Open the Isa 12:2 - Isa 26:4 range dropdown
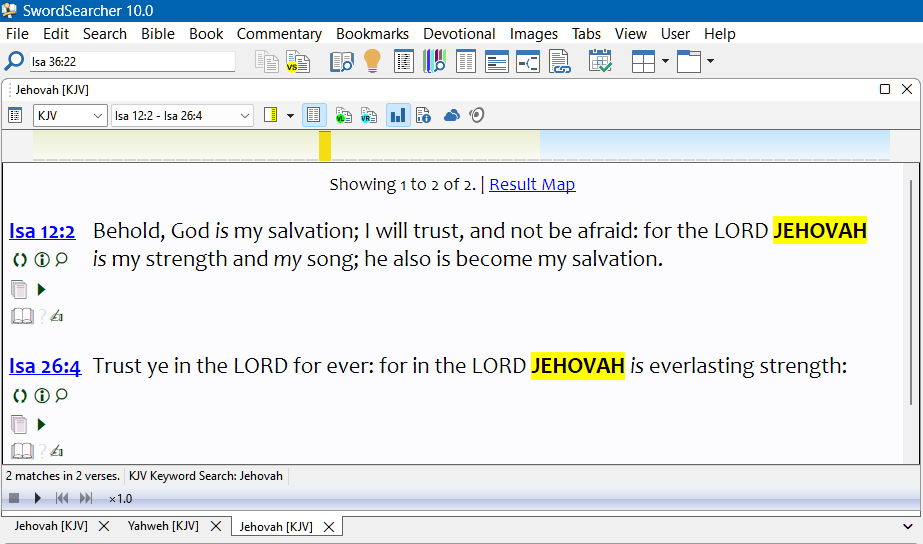Image resolution: width=923 pixels, height=544 pixels. pyautogui.click(x=182, y=115)
